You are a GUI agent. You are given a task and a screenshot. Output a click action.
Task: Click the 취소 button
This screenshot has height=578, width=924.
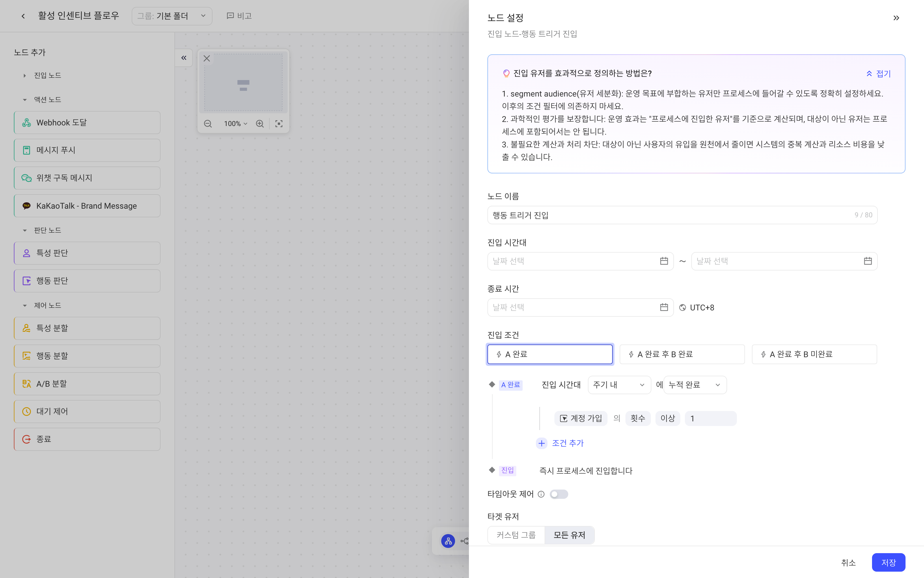(848, 562)
